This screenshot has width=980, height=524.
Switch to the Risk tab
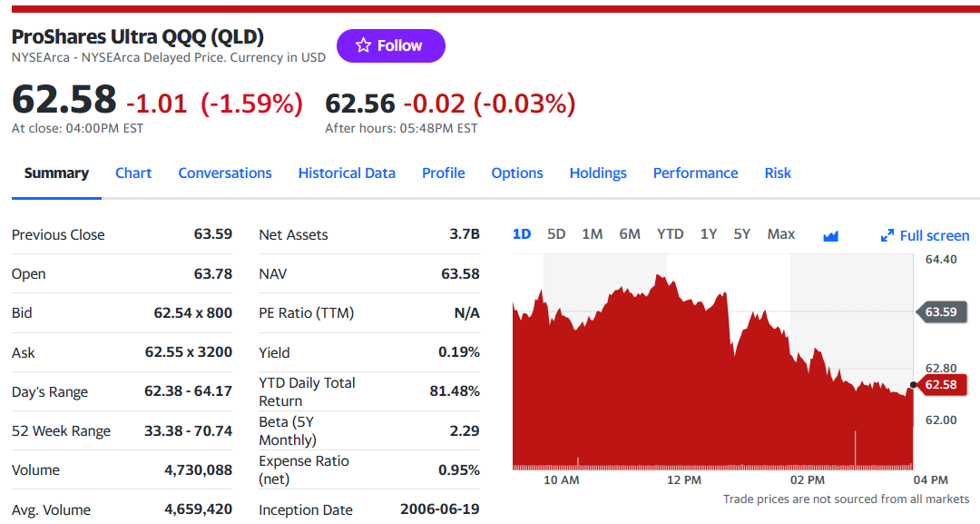point(778,173)
